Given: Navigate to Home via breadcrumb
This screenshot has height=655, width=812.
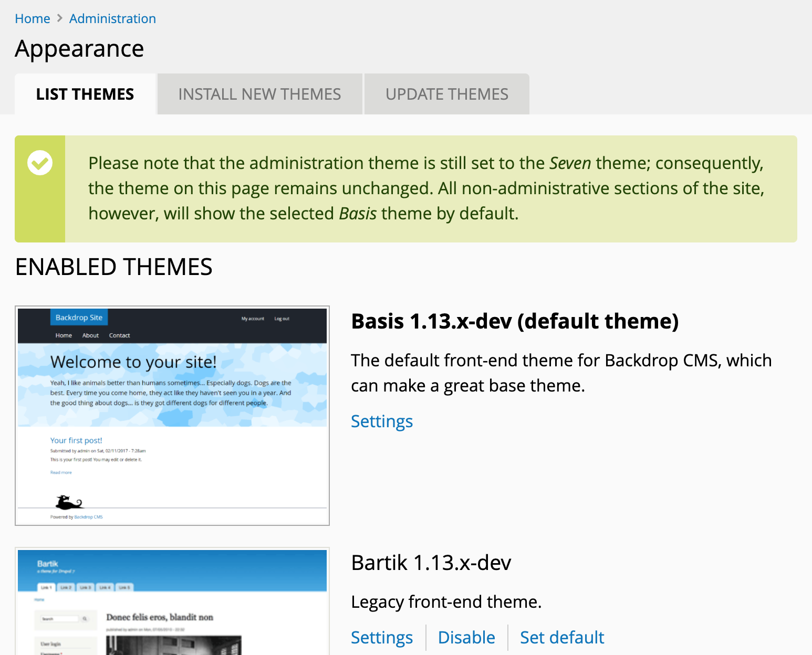Looking at the screenshot, I should click(x=33, y=18).
